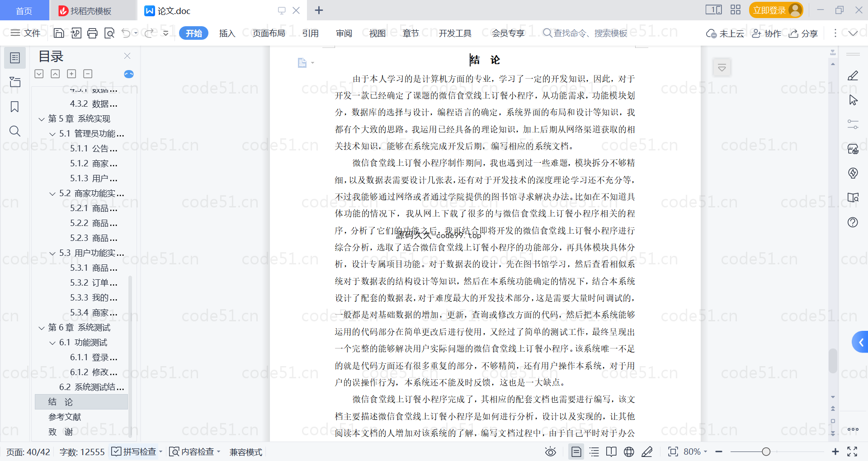
Task: Open the bookmarks sidebar icon
Action: click(x=15, y=107)
